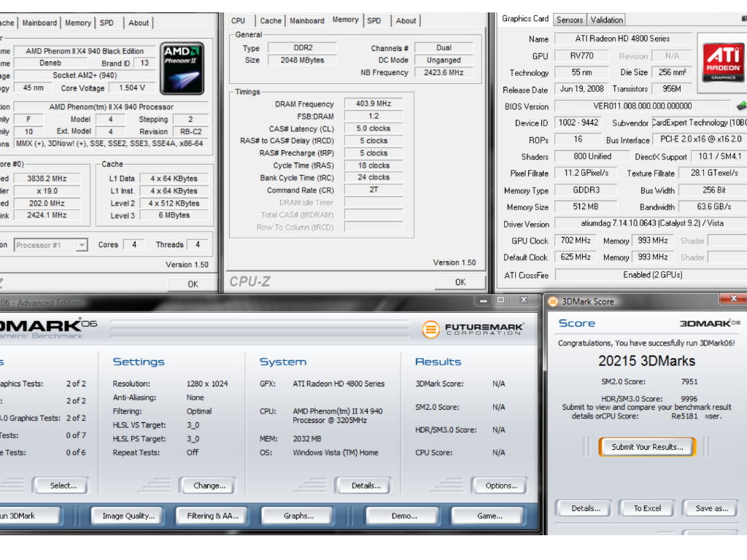Open Filtering & AA... tool
747x560 pixels.
coord(211,516)
